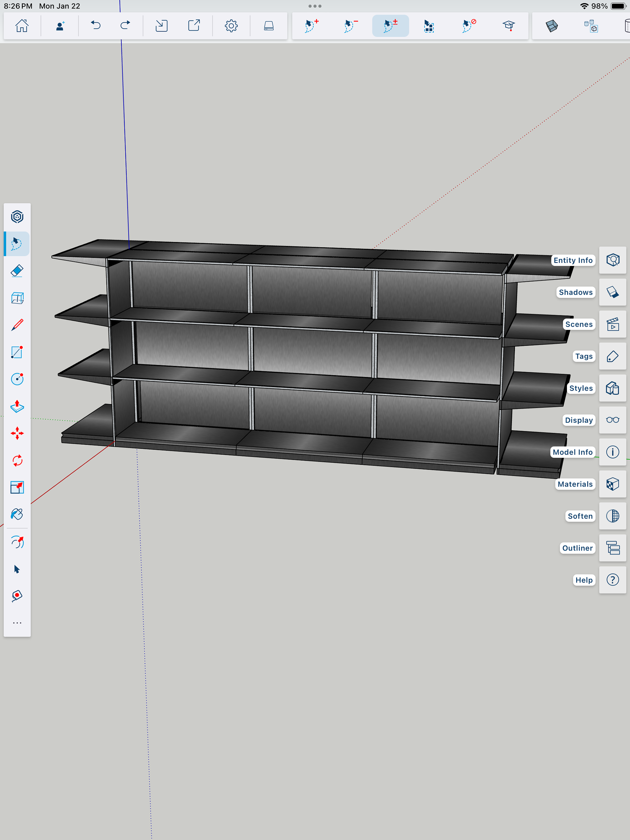This screenshot has height=840, width=630.
Task: Open the Outliner panel
Action: (613, 548)
